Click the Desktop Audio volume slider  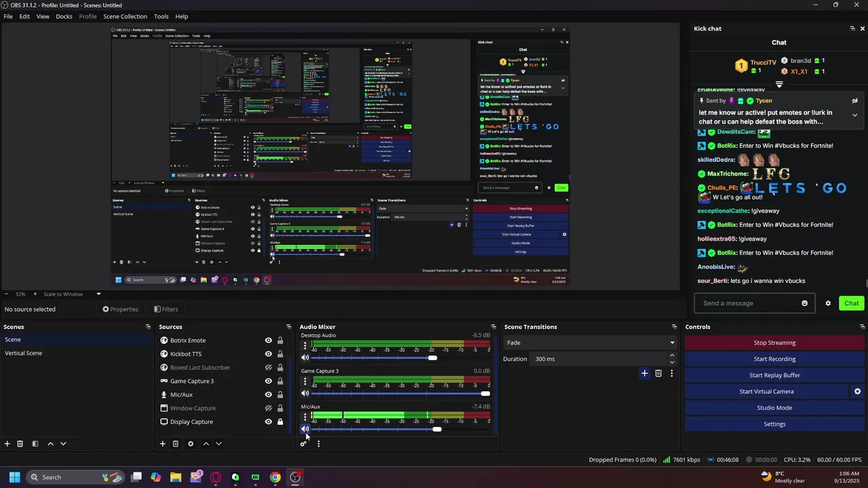coord(401,358)
